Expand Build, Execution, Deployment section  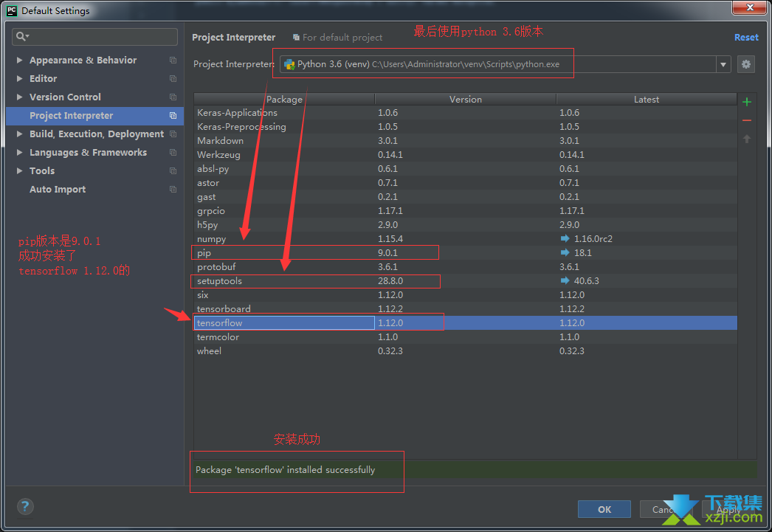19,134
